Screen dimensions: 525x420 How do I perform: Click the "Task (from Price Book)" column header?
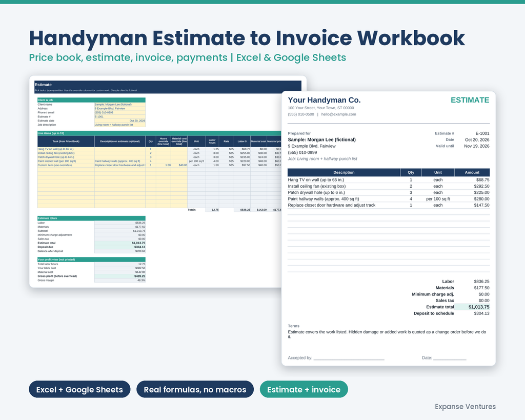pyautogui.click(x=66, y=142)
